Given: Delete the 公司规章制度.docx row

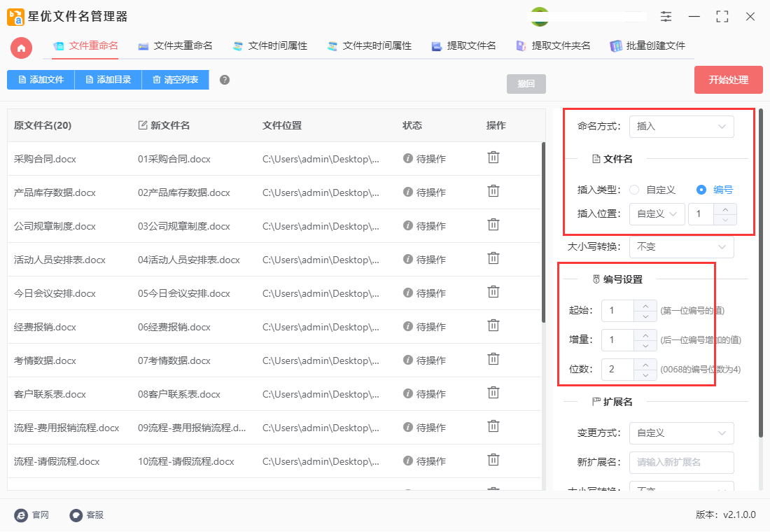Looking at the screenshot, I should 493,225.
